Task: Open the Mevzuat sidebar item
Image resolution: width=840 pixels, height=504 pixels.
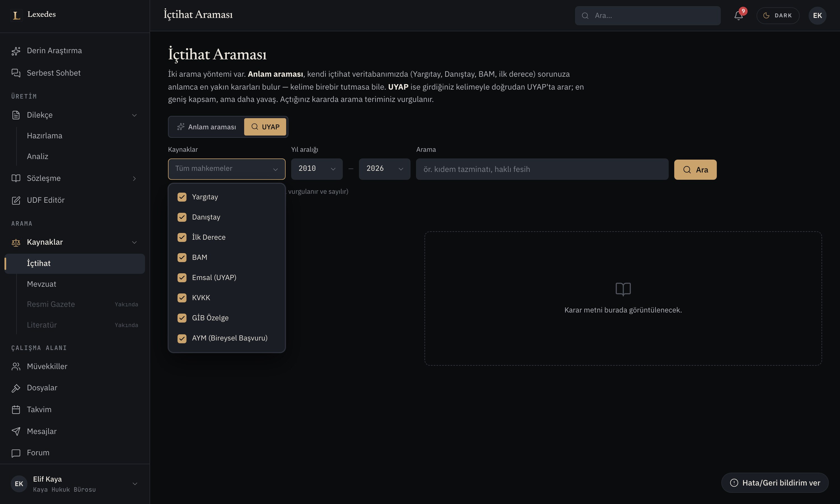Action: (x=41, y=284)
